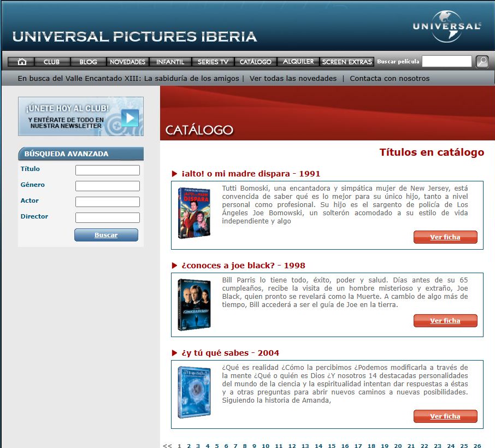Click the Director input field

tap(108, 217)
